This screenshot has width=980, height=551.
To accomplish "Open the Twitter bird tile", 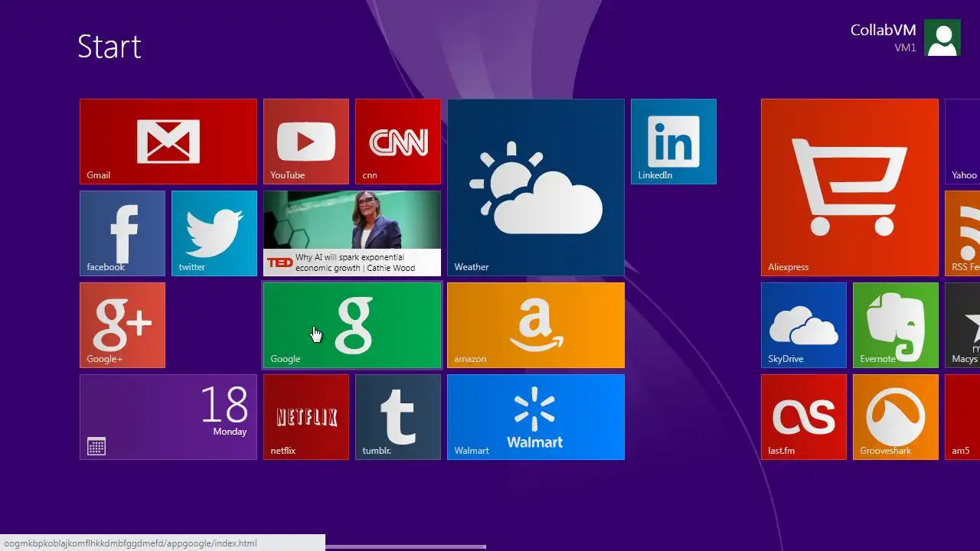I will 214,233.
